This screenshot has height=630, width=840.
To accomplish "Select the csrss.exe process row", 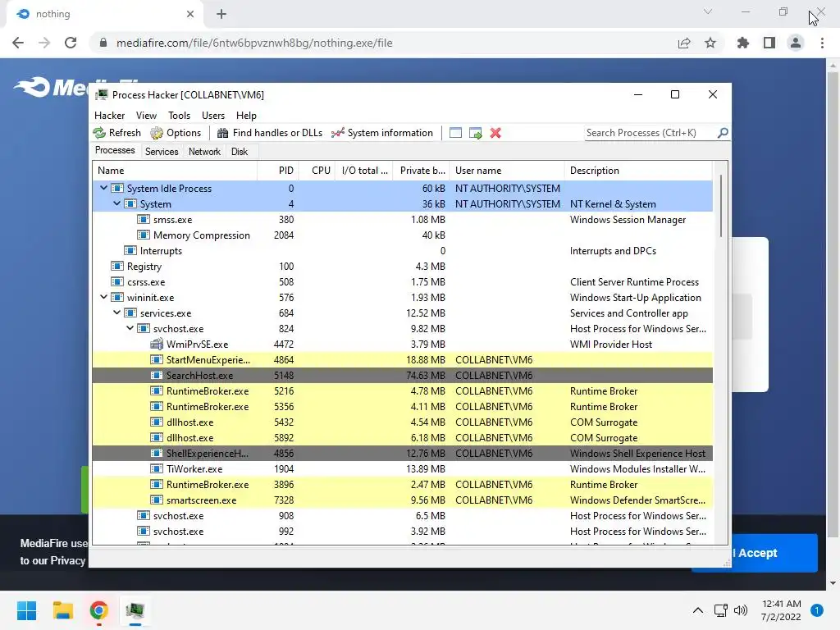I will click(402, 282).
